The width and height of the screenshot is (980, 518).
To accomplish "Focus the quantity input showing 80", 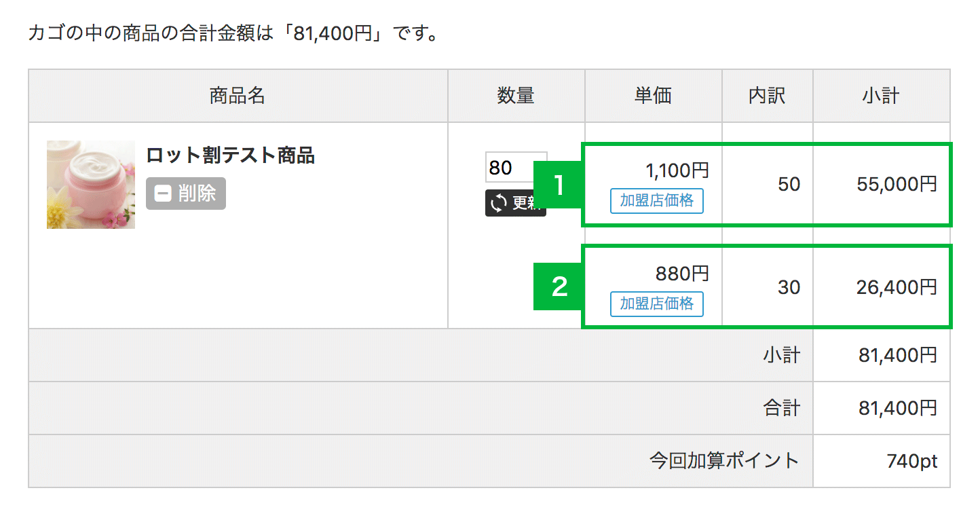I will pos(515,167).
